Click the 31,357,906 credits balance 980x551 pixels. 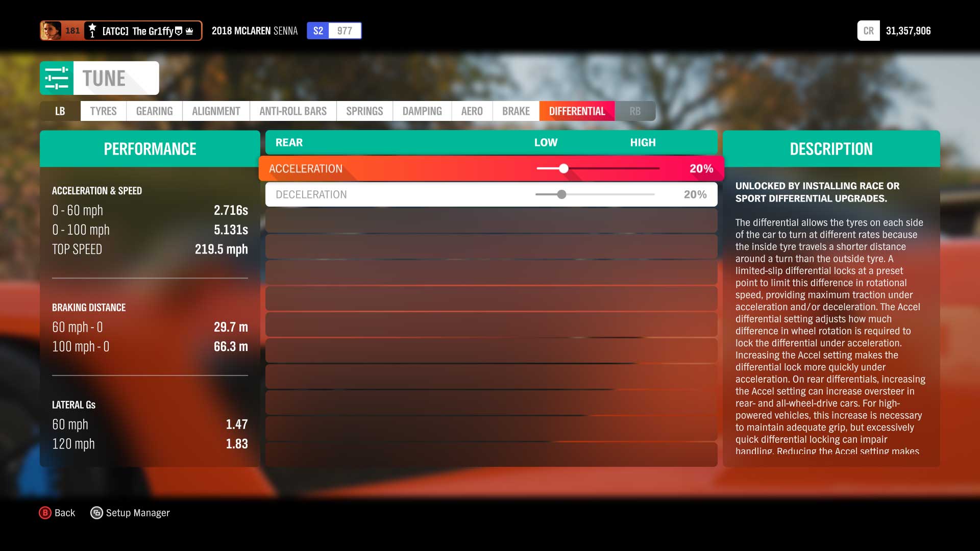(909, 31)
